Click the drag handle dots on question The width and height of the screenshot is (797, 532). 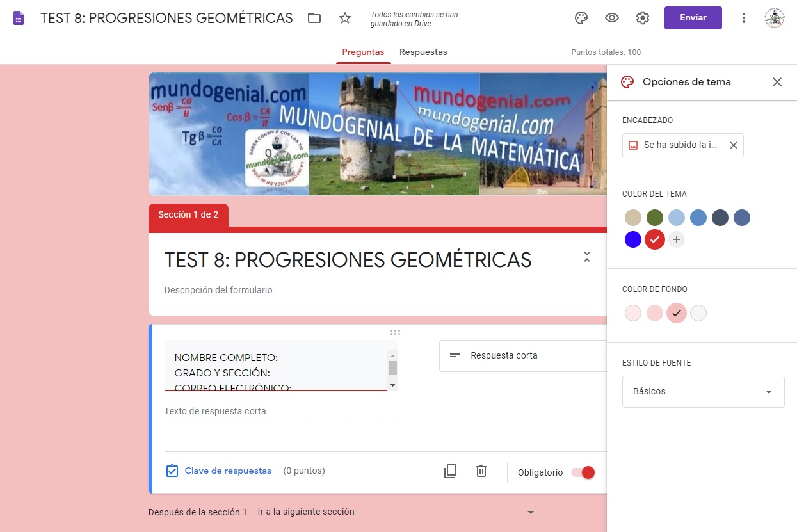tap(395, 332)
